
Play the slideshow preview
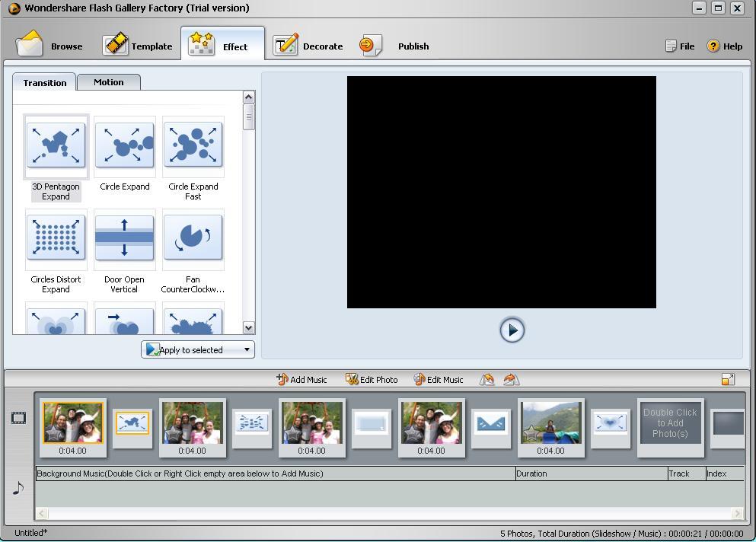click(x=512, y=330)
